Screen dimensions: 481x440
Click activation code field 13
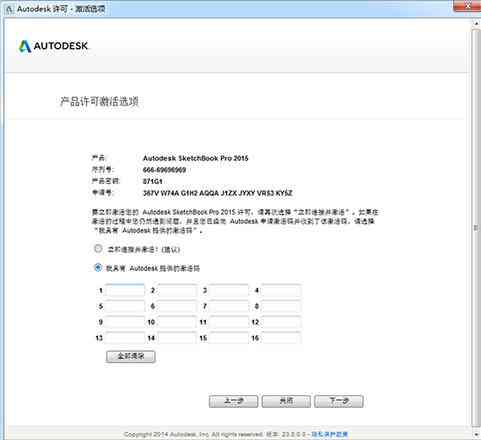125,338
